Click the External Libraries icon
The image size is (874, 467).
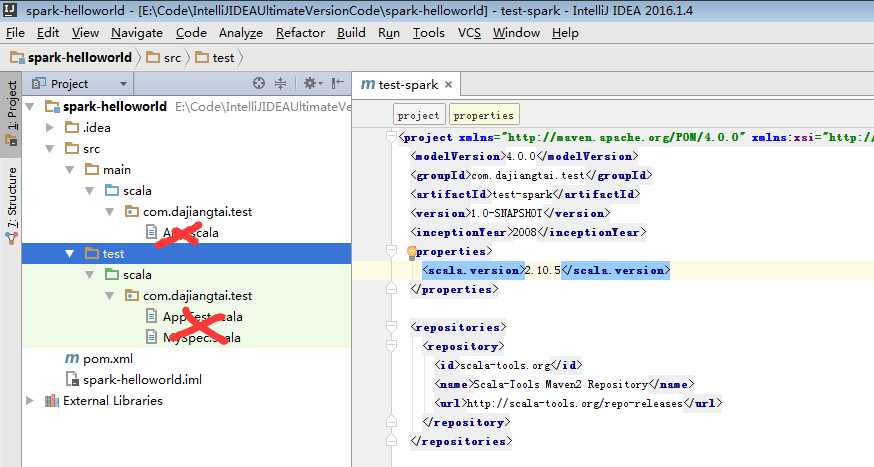(52, 401)
